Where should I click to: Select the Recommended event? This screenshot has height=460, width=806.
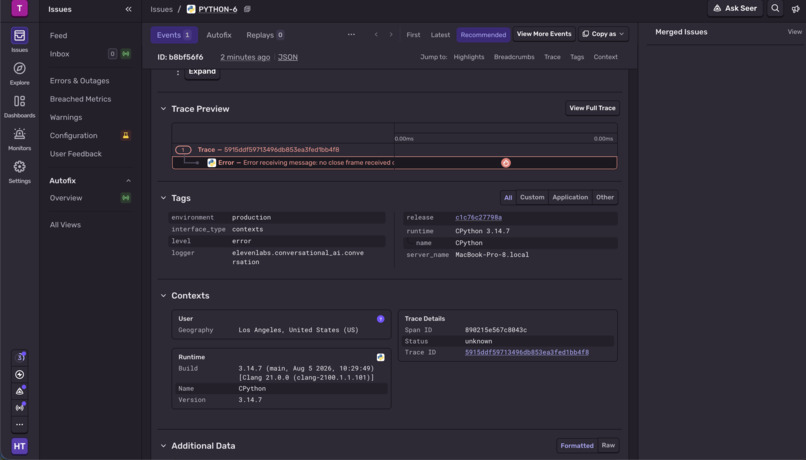tap(483, 35)
